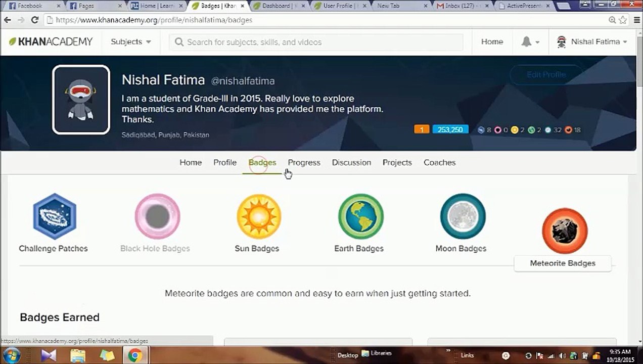Open the Libraries toolbar on taskbar
This screenshot has height=364, width=643.
coord(377,354)
